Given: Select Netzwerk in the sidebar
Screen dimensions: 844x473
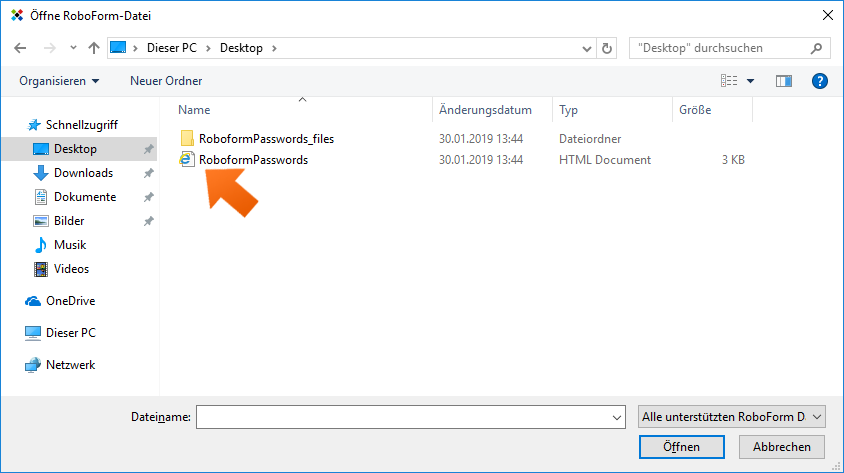Looking at the screenshot, I should (x=70, y=365).
